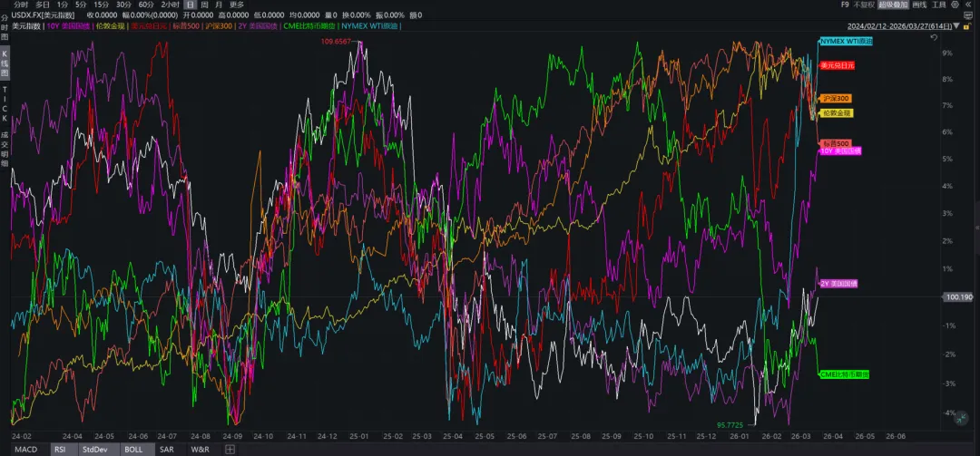Click the 美元兑日元 legend entry at top
Image resolution: width=980 pixels, height=456 pixels.
[149, 26]
